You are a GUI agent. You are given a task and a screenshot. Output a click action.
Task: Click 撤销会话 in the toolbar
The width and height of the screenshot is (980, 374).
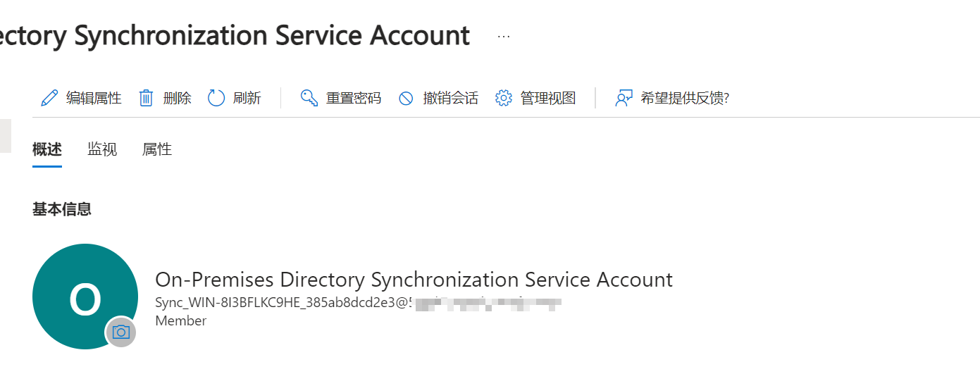(x=451, y=98)
